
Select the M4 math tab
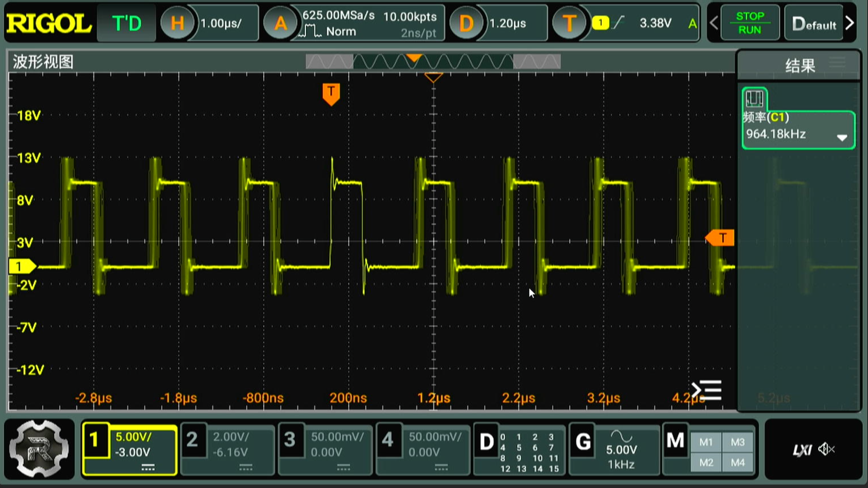tap(737, 463)
